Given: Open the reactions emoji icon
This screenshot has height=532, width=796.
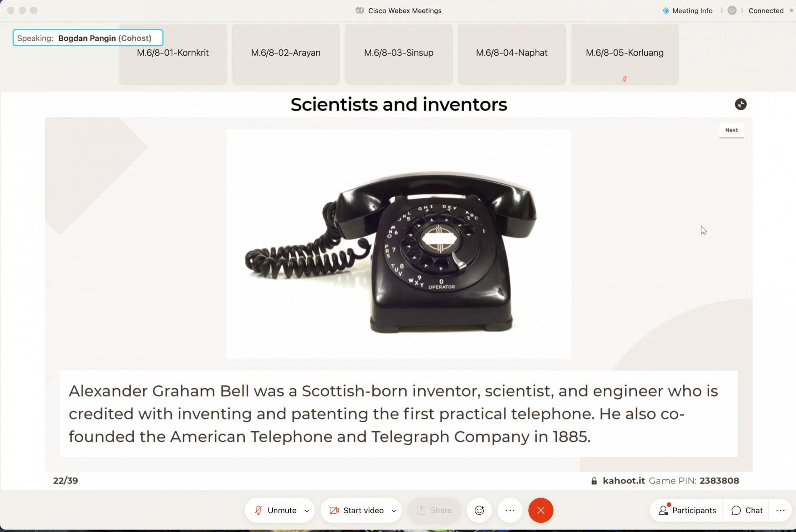Looking at the screenshot, I should (x=479, y=510).
